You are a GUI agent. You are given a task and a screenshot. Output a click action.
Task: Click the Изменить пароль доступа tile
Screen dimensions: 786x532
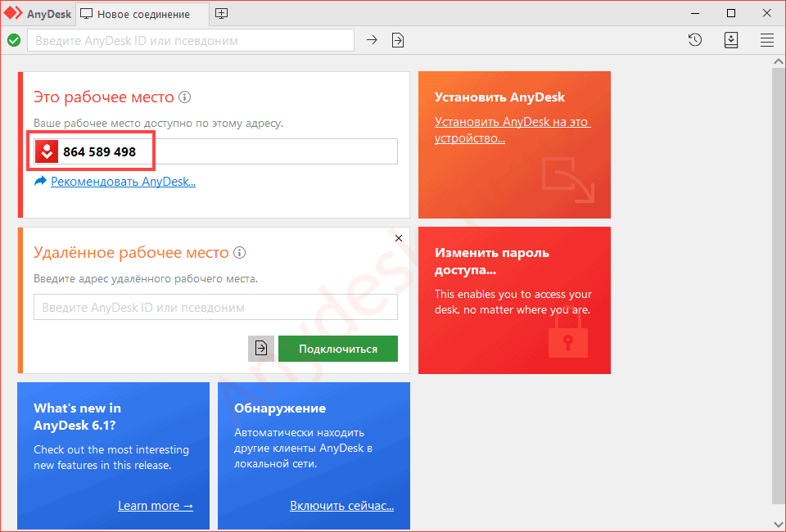pos(514,300)
